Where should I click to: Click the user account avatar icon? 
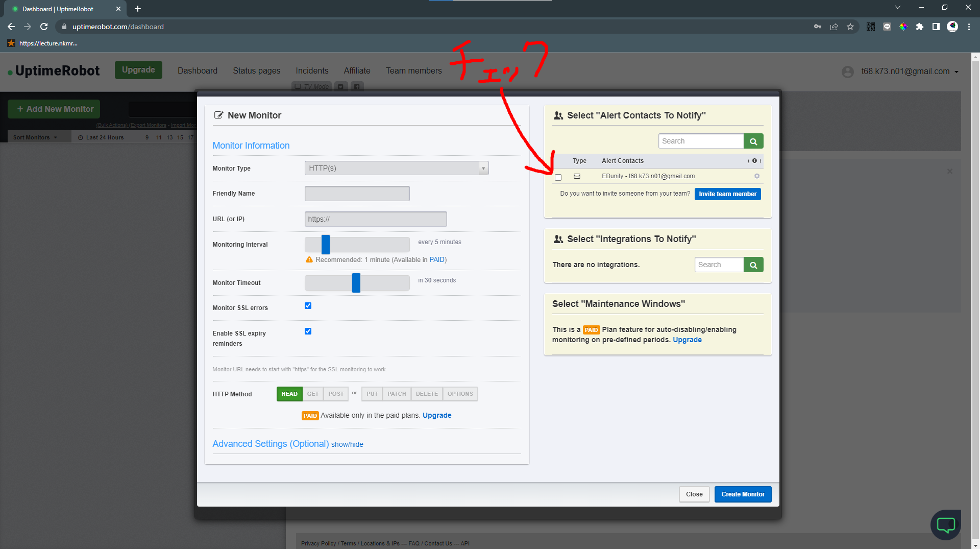coord(848,71)
